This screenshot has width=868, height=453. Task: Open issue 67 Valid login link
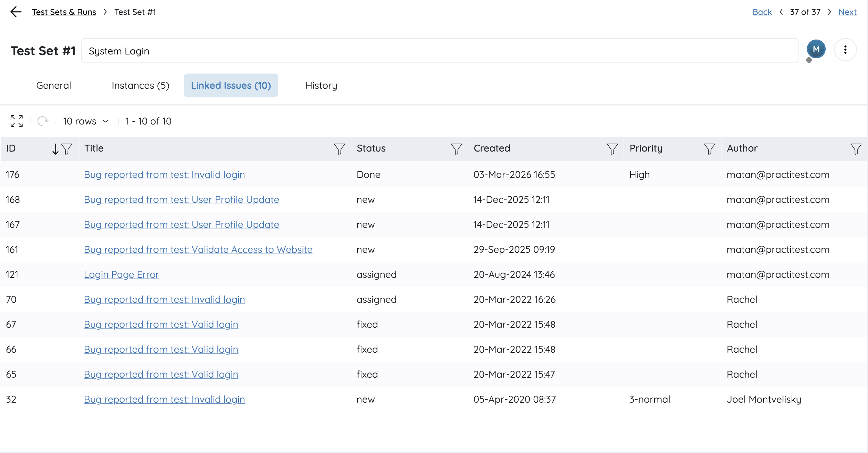pyautogui.click(x=161, y=324)
